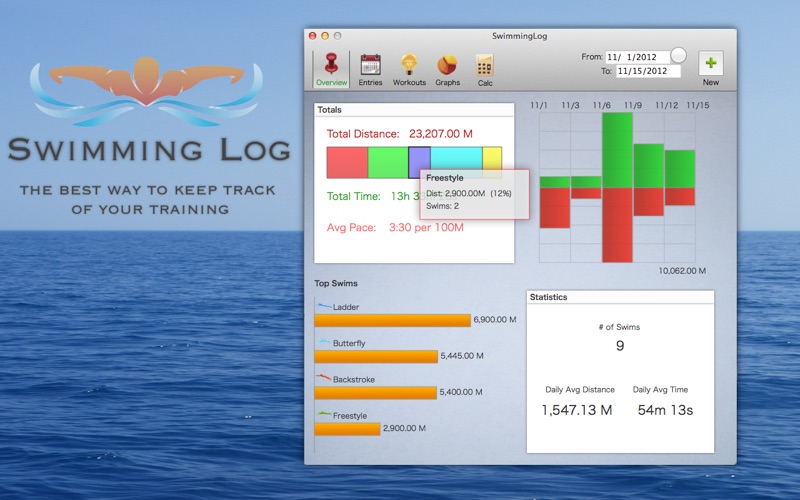
Task: Select the yellow segment of distance bar
Action: (x=492, y=159)
